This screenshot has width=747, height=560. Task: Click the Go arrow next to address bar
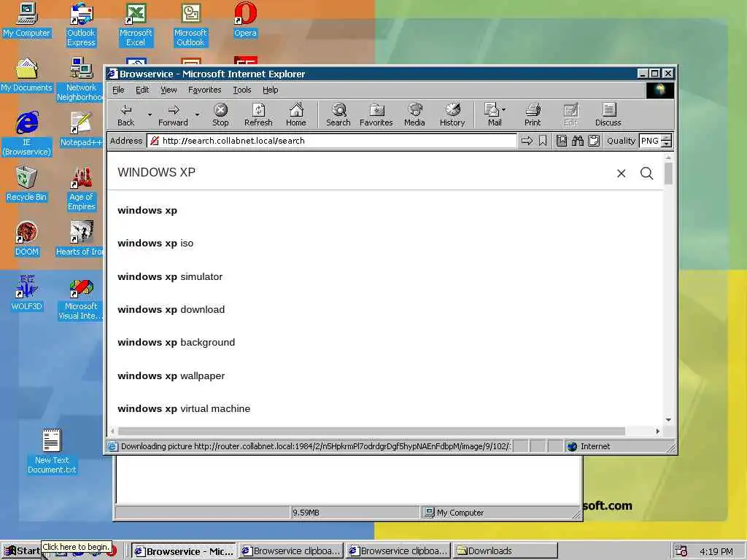[x=527, y=141]
